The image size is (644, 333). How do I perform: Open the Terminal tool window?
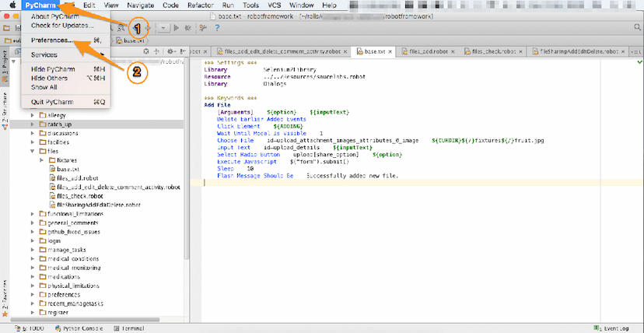point(129,329)
